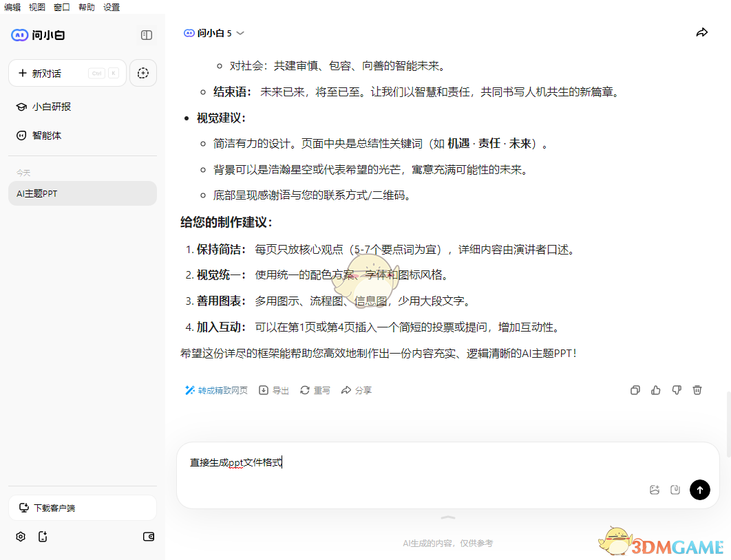Copy the AI response to clipboard

point(635,390)
